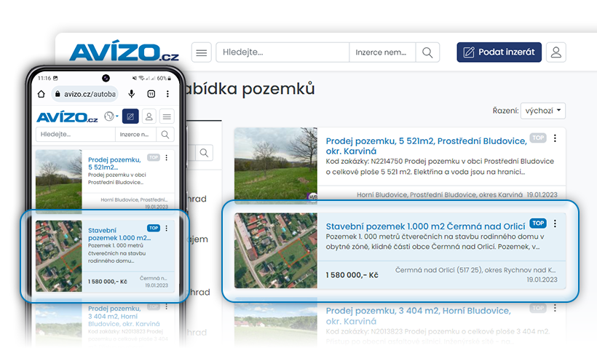Open three-dot menu for 3 404 m2 desktop listing
The image size is (597, 364).
coord(555,308)
